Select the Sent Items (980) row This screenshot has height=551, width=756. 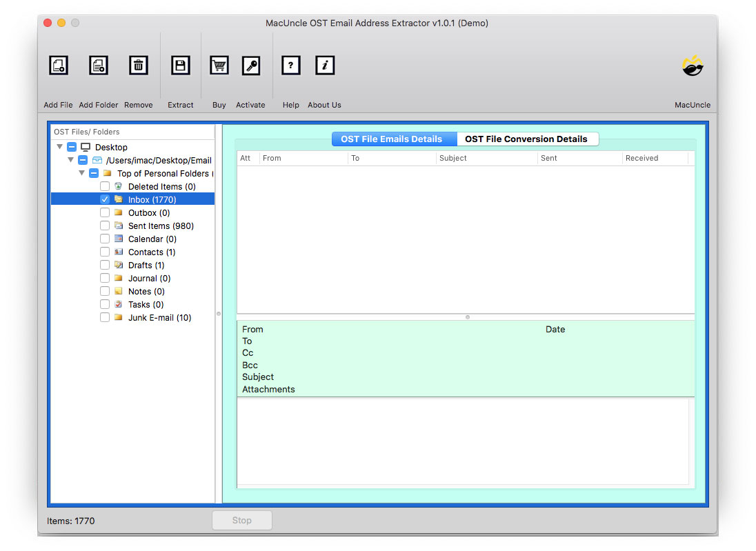click(133, 226)
